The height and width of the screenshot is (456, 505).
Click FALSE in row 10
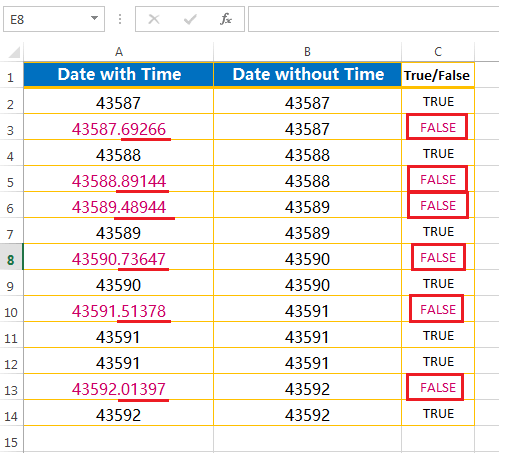tap(438, 309)
